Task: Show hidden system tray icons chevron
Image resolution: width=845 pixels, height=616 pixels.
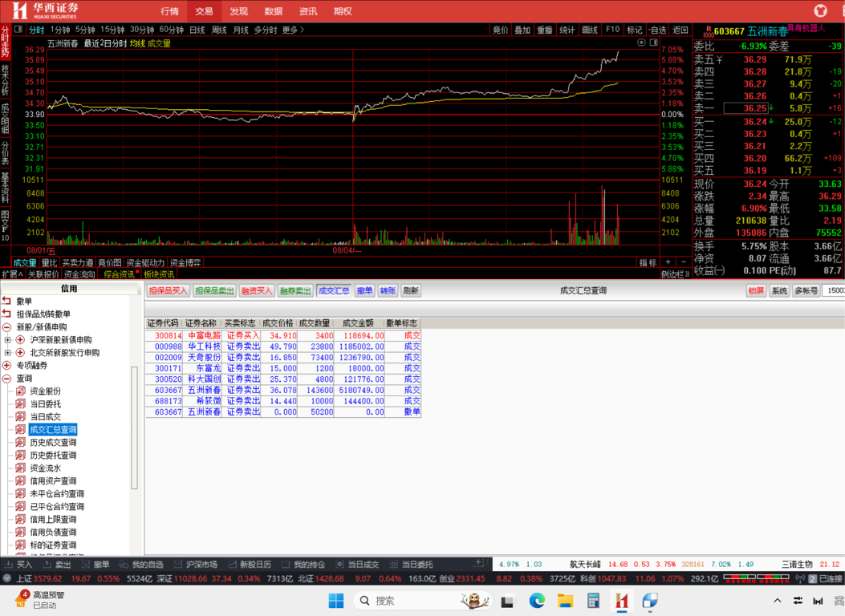Action: click(777, 601)
